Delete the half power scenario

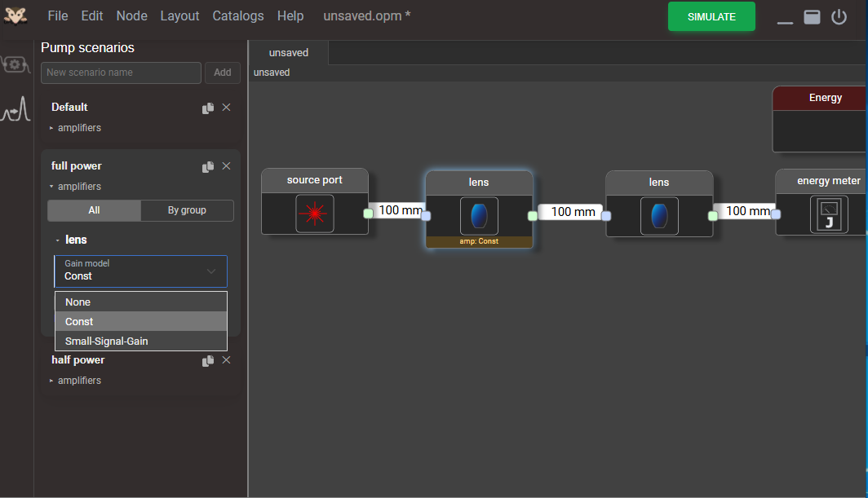[x=227, y=360]
